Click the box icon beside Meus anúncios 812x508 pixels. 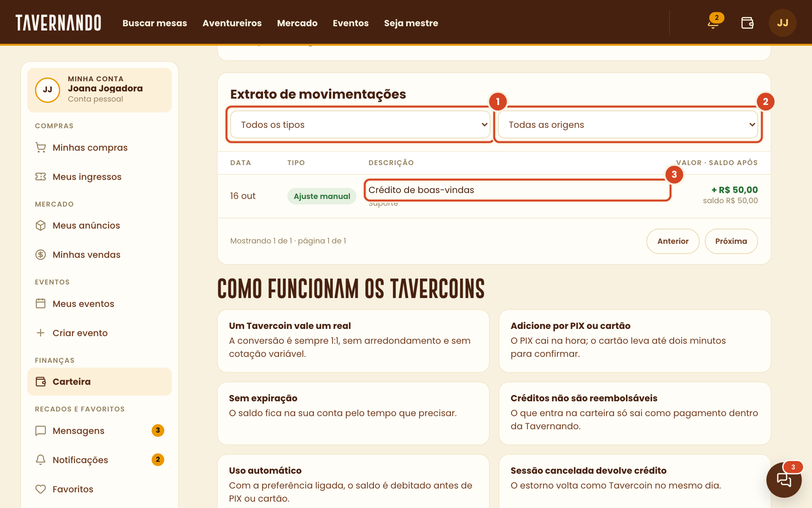coord(41,225)
